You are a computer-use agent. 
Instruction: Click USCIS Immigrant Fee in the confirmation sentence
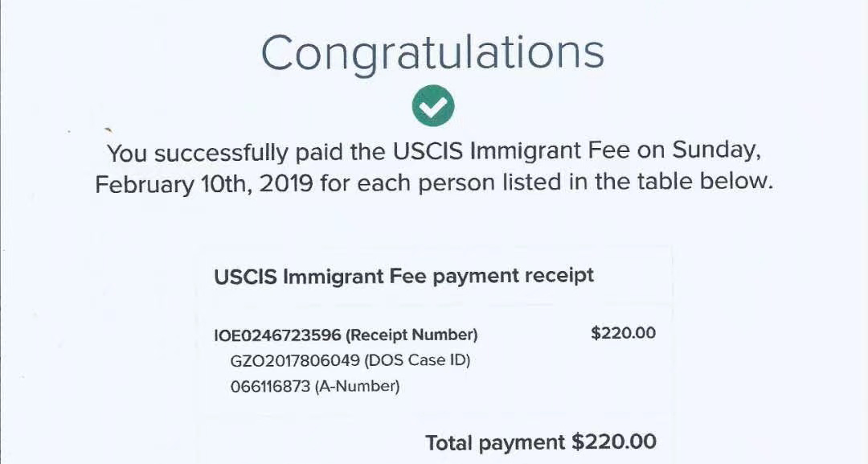511,150
